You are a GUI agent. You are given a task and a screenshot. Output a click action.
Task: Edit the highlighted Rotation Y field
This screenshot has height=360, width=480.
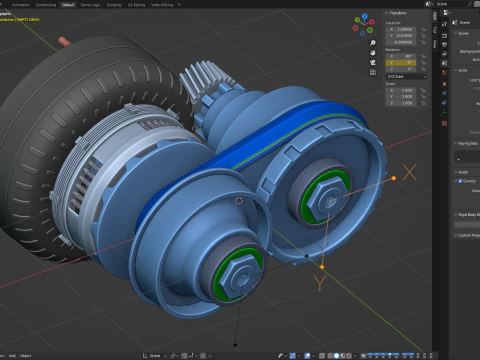(x=401, y=63)
